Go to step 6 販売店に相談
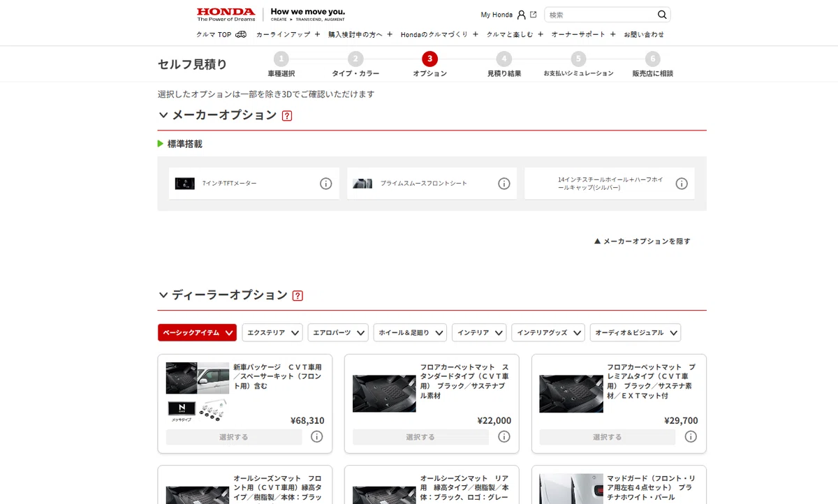The width and height of the screenshot is (838, 504). pyautogui.click(x=652, y=64)
